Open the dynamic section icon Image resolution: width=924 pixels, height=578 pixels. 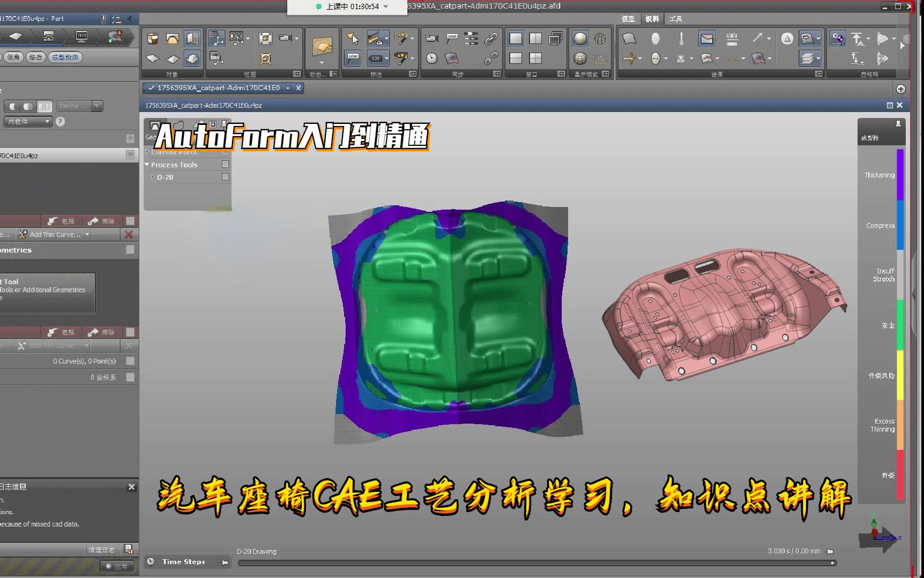(322, 47)
